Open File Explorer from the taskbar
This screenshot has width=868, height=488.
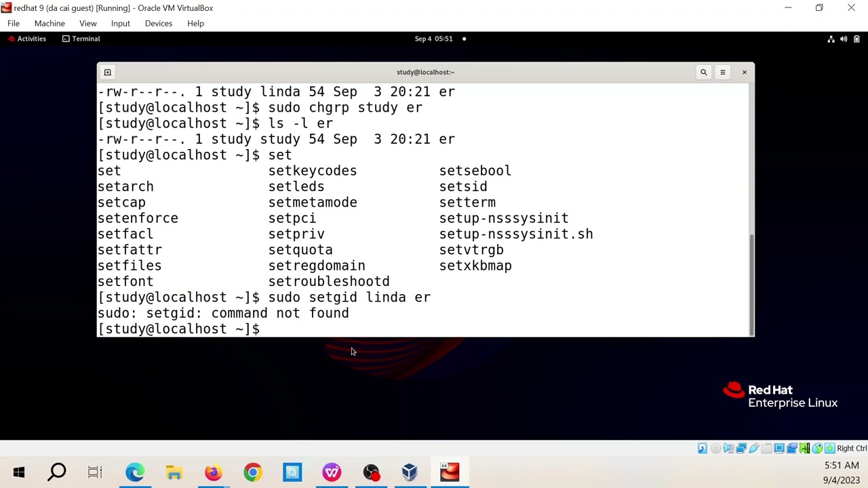(174, 472)
